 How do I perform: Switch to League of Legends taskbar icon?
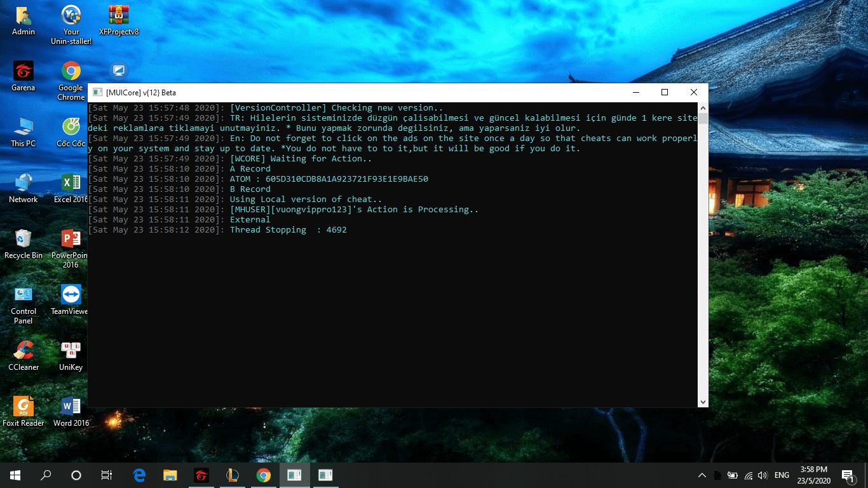point(233,475)
